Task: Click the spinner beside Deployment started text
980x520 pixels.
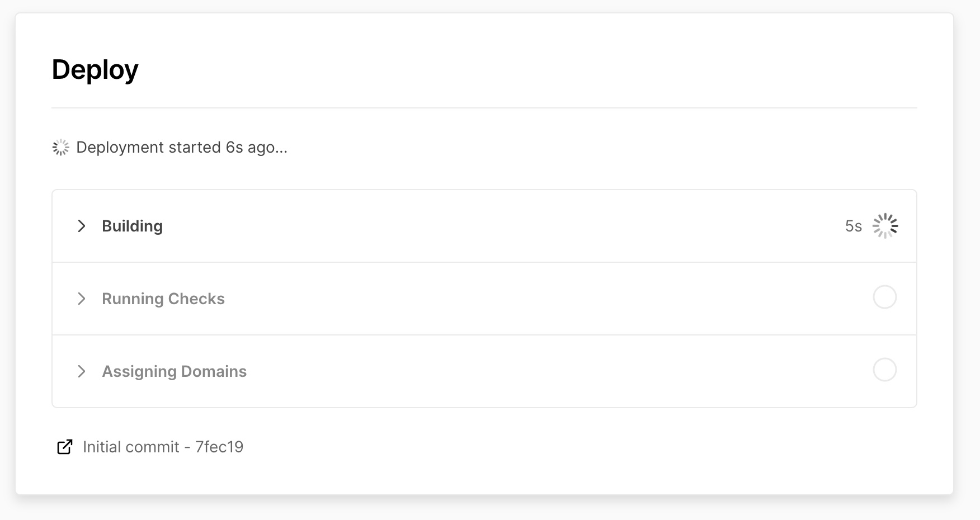Action: pos(60,148)
